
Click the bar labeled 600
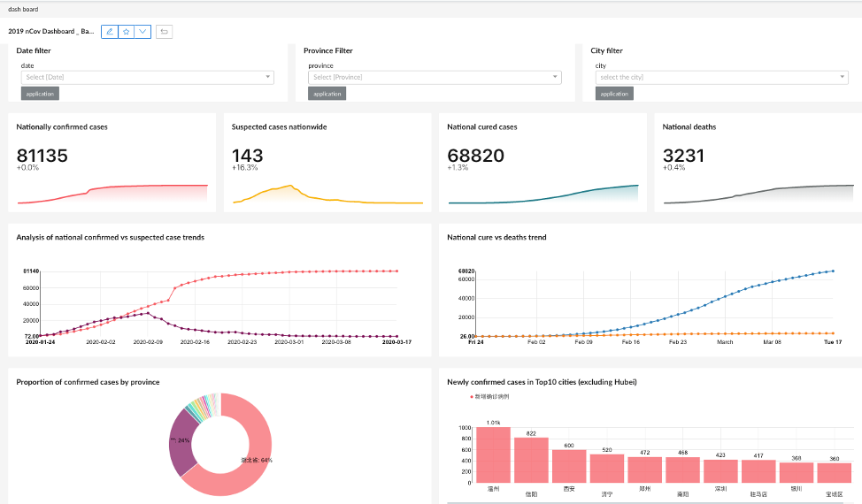click(569, 466)
